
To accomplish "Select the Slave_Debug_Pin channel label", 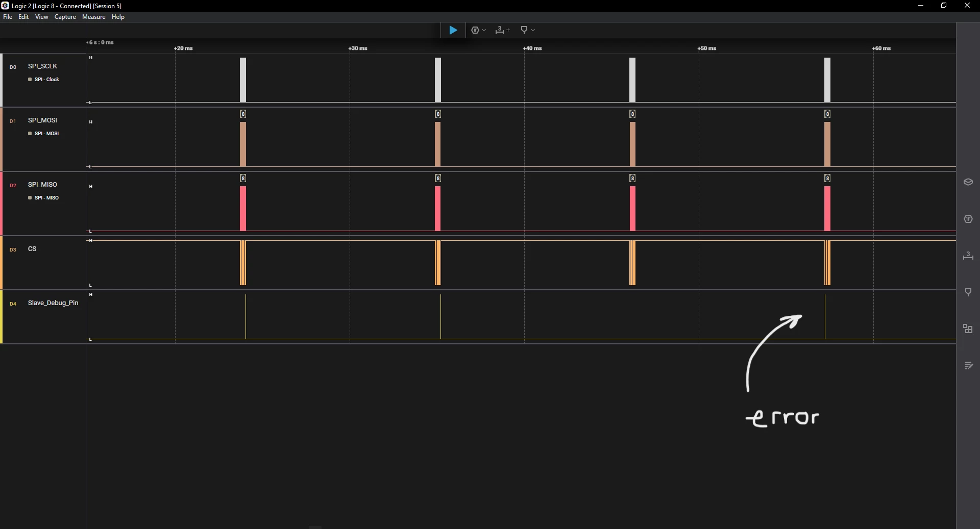I will [x=53, y=303].
